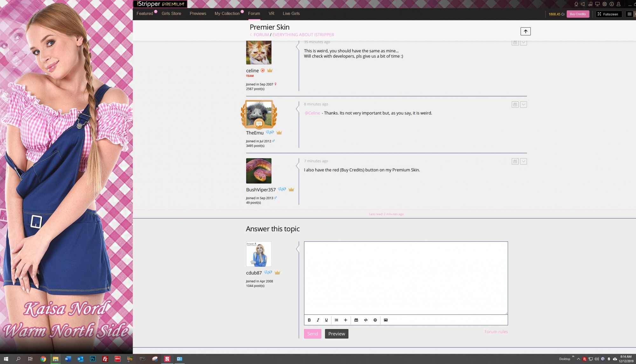Insert quote via editor toolbar icon
This screenshot has width=636, height=364.
pos(356,320)
